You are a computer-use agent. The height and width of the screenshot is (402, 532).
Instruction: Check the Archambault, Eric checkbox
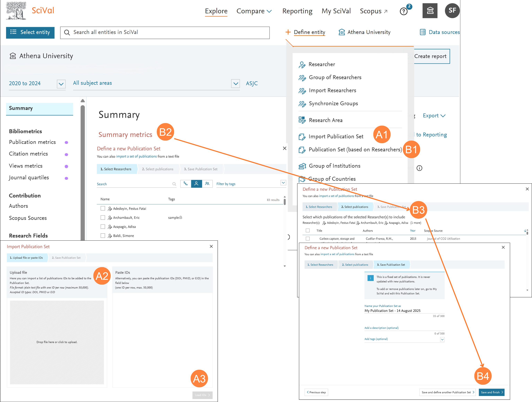[103, 218]
